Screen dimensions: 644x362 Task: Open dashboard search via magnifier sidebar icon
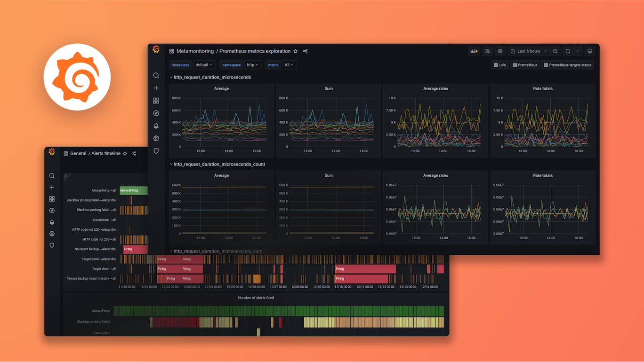(156, 75)
